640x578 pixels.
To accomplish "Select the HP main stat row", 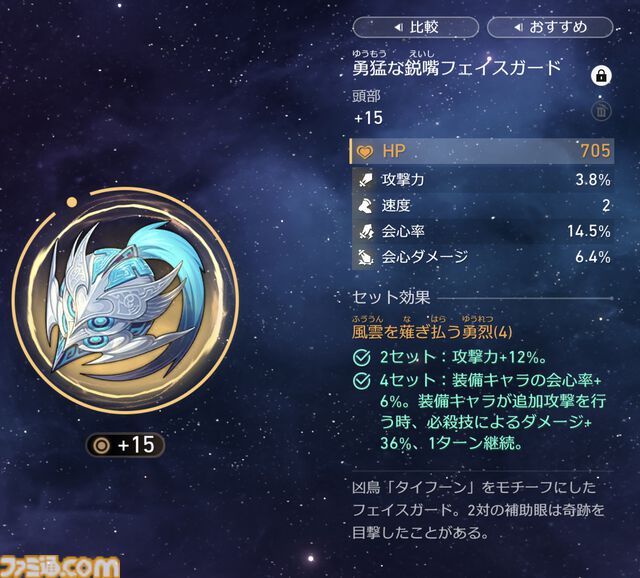I will (x=482, y=151).
